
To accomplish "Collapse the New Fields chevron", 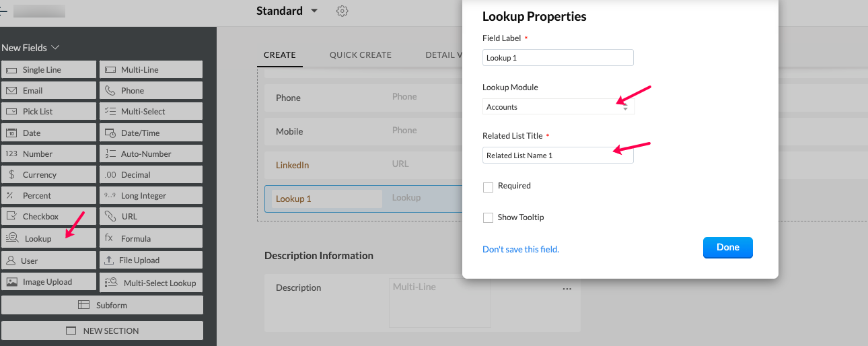I will coord(56,48).
